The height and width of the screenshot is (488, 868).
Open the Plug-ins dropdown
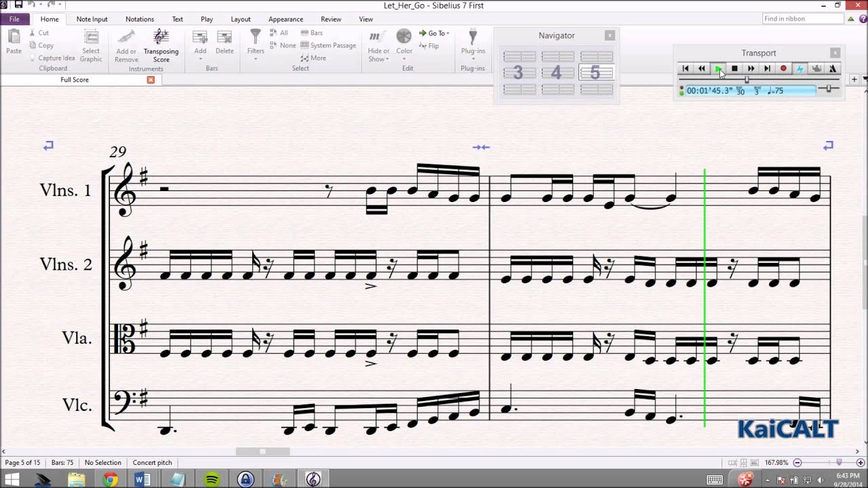(x=473, y=43)
